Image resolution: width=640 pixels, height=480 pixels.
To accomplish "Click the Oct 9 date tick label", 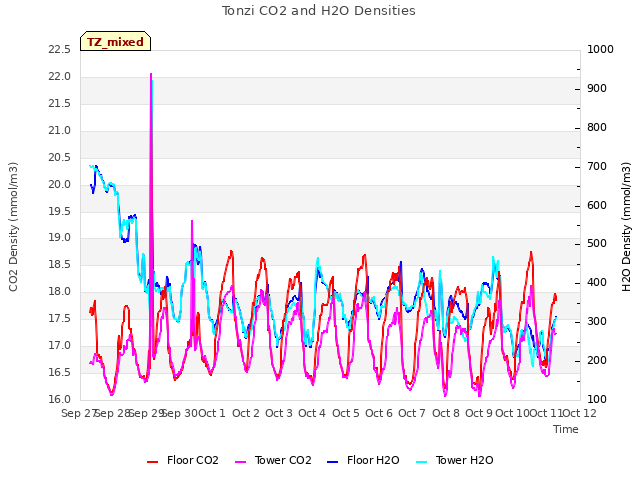I will click(x=479, y=413).
